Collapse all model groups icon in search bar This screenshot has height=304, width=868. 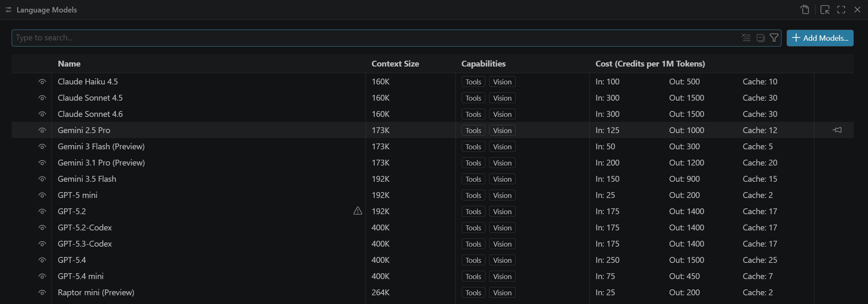tap(760, 38)
